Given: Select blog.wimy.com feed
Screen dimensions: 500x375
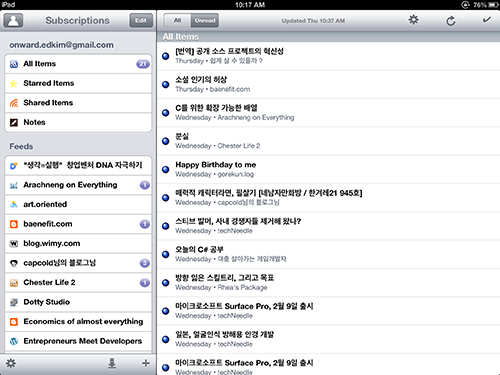Looking at the screenshot, I should (x=78, y=243).
